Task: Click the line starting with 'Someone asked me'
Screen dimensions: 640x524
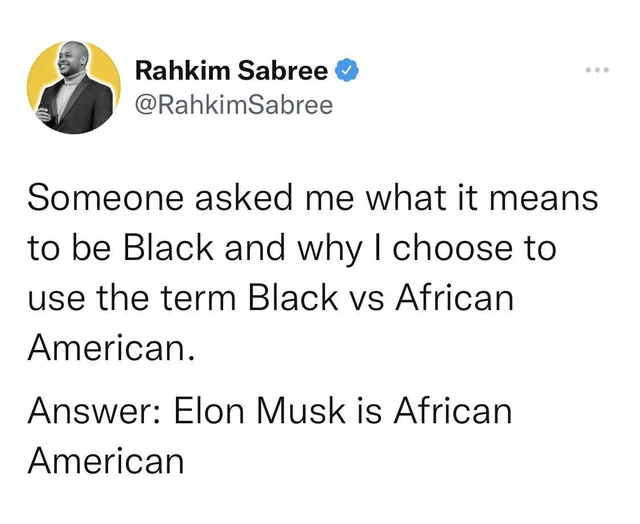Action: click(313, 198)
